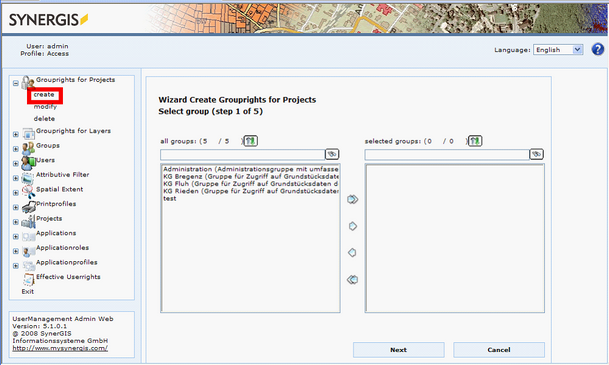
Task: Remove all groups with double-left arrow
Action: [x=352, y=280]
